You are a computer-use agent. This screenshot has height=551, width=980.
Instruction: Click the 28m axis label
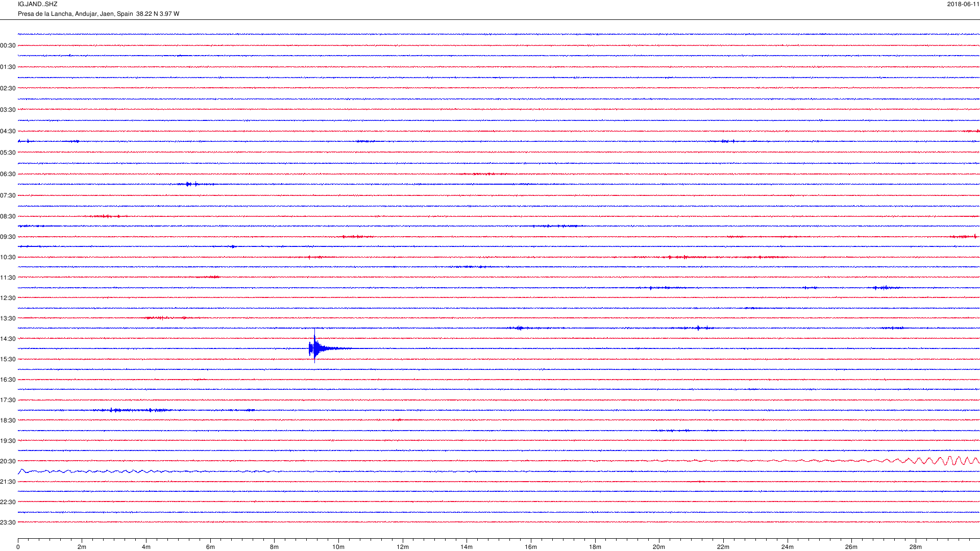pyautogui.click(x=916, y=547)
